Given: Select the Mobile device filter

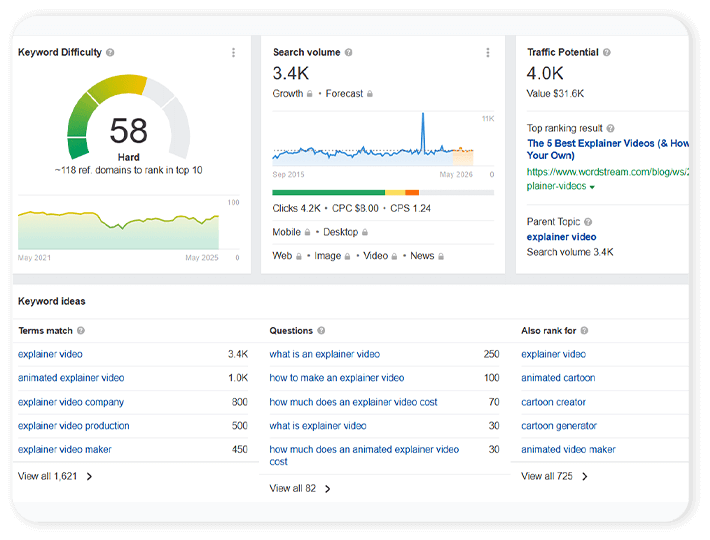Looking at the screenshot, I should click(x=286, y=232).
